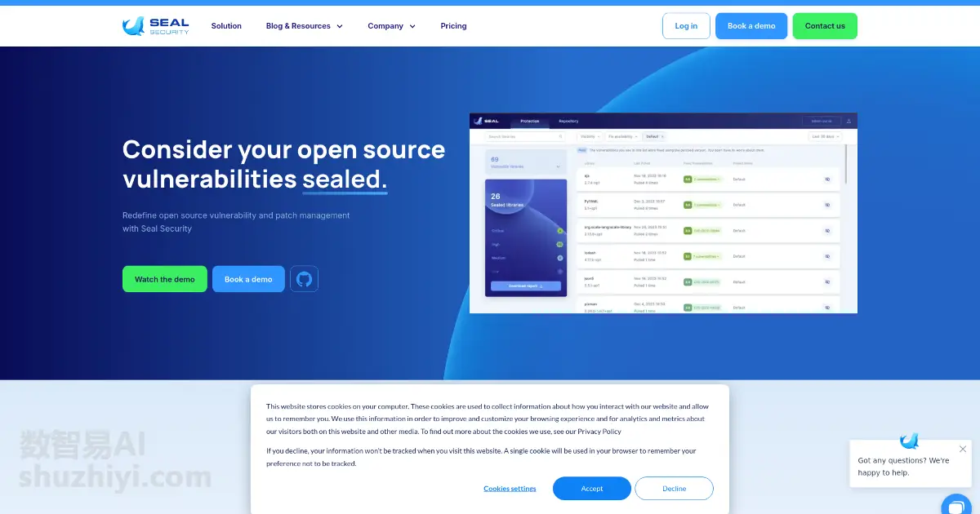Click the Contact us button
The image size is (980, 514).
[x=825, y=26]
